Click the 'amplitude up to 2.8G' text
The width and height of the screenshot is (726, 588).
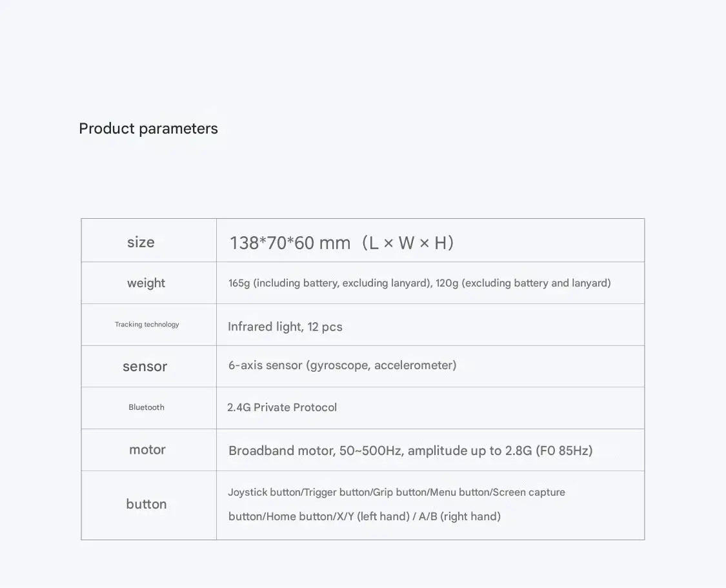(x=470, y=451)
